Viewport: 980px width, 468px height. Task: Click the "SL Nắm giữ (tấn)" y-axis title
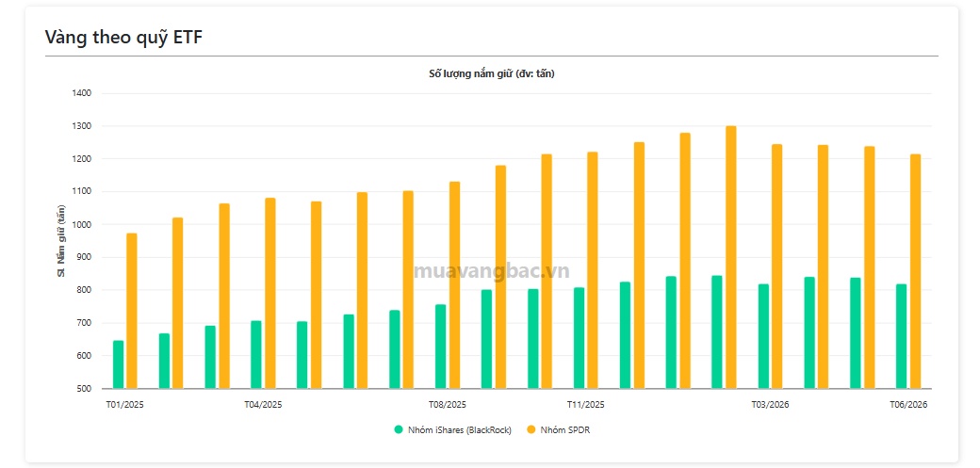pyautogui.click(x=61, y=241)
